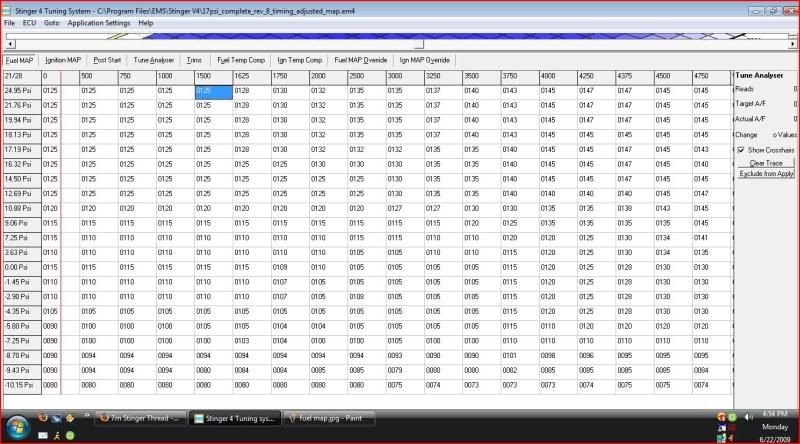Switch to the Tune Analyser tab
The image size is (800, 444).
(154, 60)
